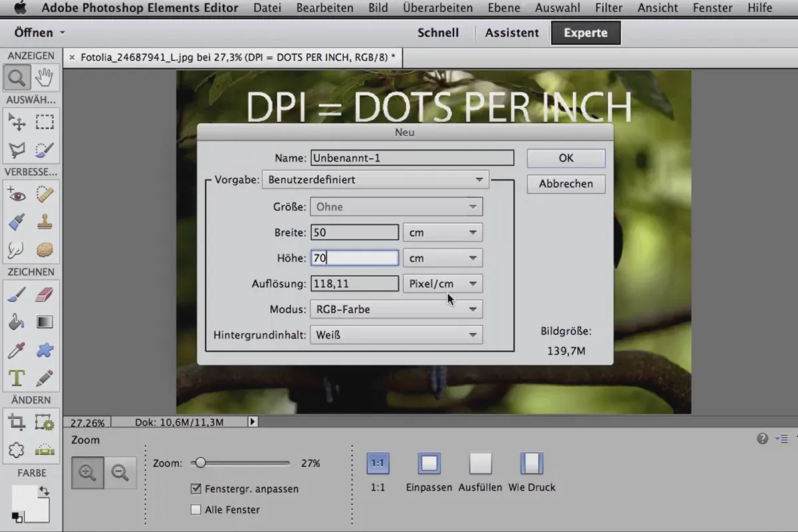
Task: Expand the Pixel/cm resolution unit dropdown
Action: (x=443, y=283)
